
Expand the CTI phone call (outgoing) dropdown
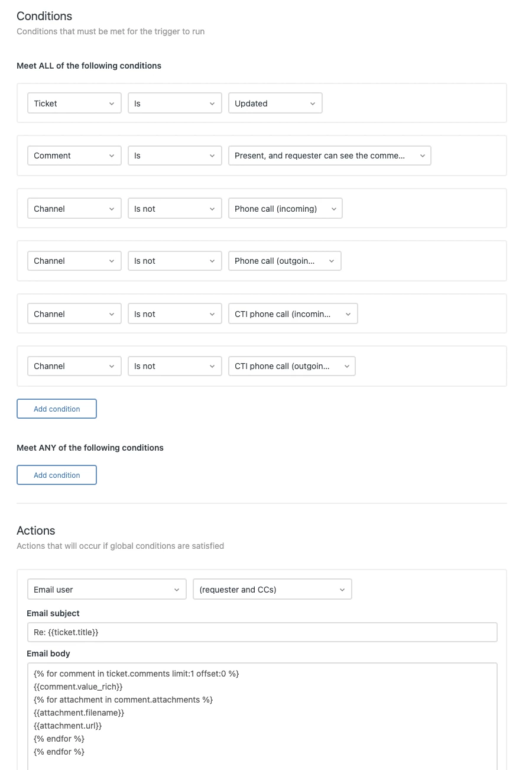tap(291, 366)
